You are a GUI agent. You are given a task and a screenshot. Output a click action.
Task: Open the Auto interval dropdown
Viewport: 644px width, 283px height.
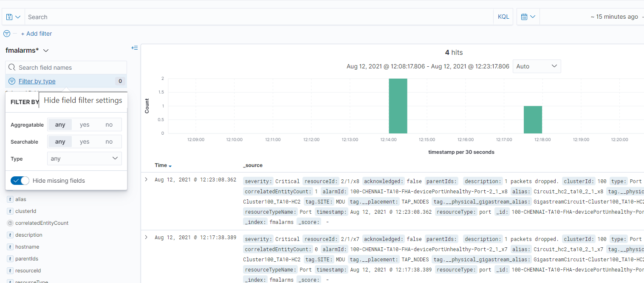(x=537, y=66)
